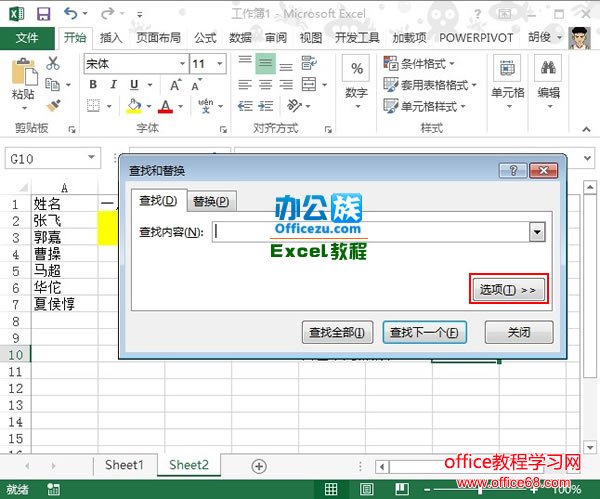Click the wén phonetic guide icon

click(205, 106)
